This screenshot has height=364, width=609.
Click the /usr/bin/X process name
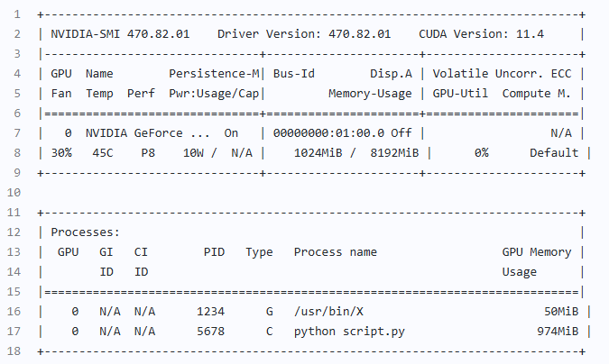tap(328, 312)
